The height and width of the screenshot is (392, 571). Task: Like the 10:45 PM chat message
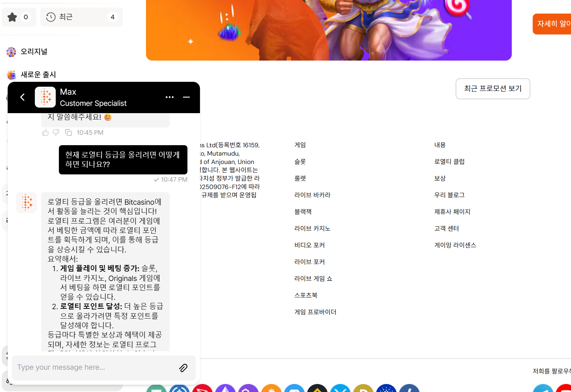coord(45,133)
